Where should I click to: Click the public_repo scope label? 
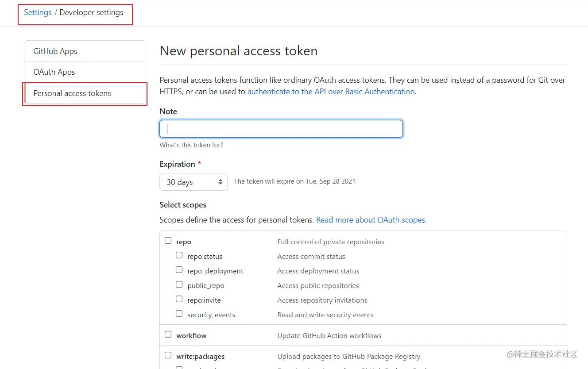tap(206, 286)
